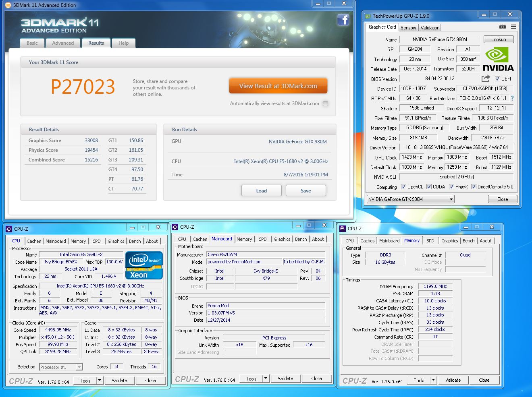
Task: Switch to the Validation tab in GPU-Z
Action: [430, 28]
